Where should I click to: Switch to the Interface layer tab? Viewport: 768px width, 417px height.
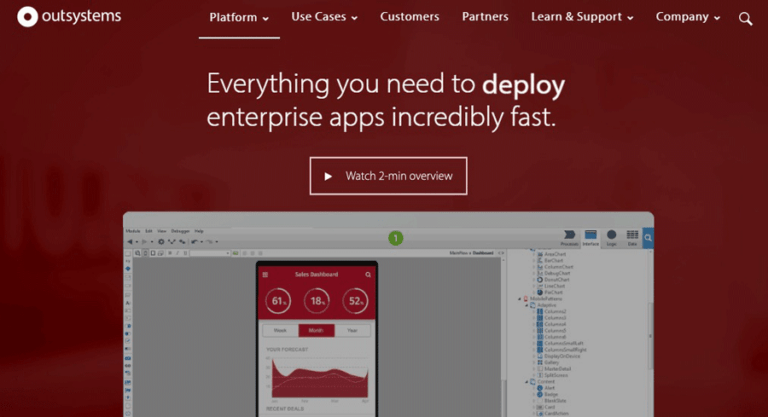click(591, 238)
